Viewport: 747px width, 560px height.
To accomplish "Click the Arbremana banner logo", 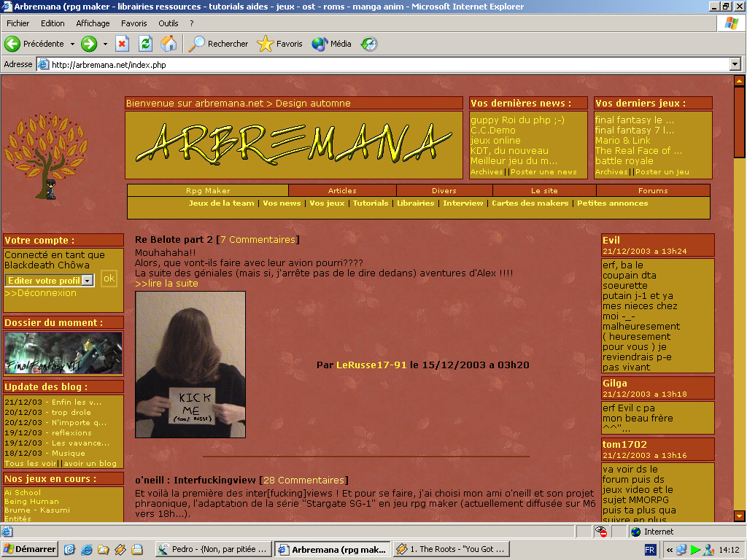I will [x=294, y=145].
